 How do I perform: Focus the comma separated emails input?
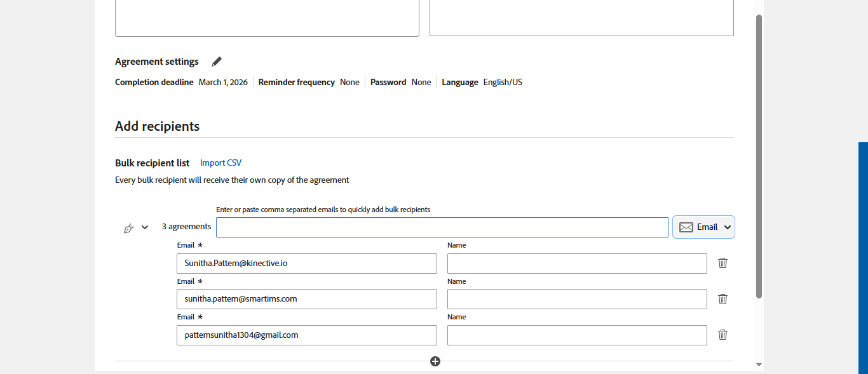[442, 227]
